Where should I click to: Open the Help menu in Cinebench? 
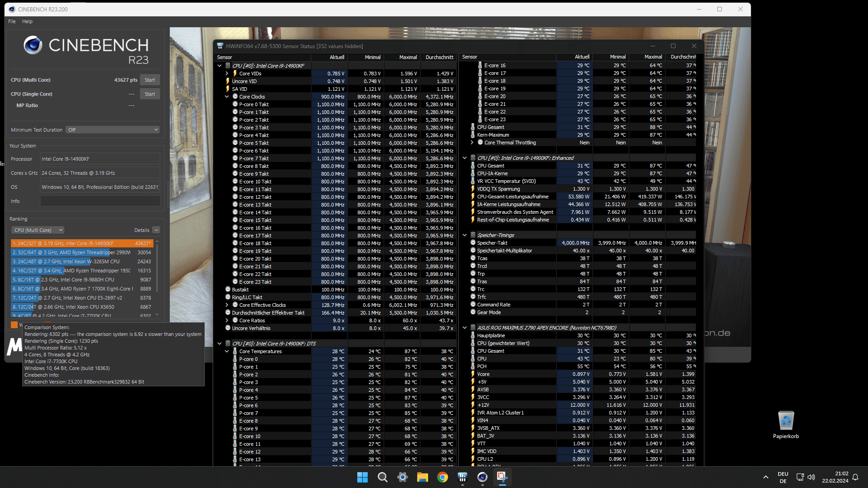coord(27,21)
